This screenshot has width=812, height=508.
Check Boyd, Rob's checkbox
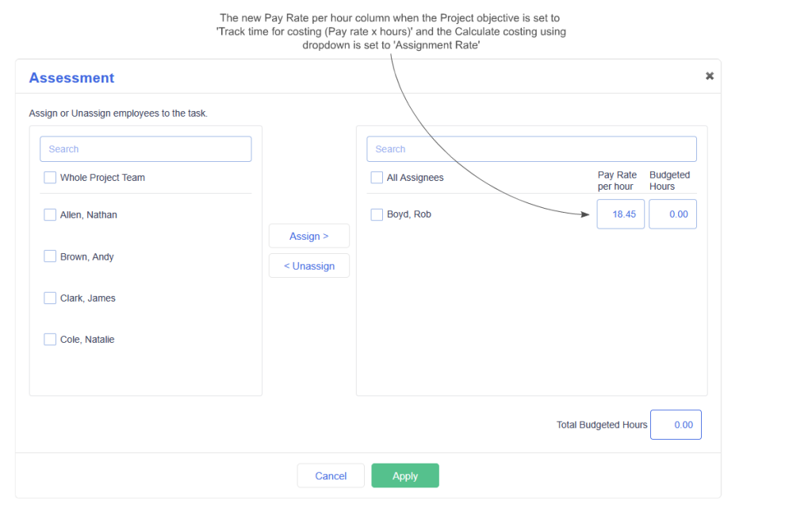377,214
